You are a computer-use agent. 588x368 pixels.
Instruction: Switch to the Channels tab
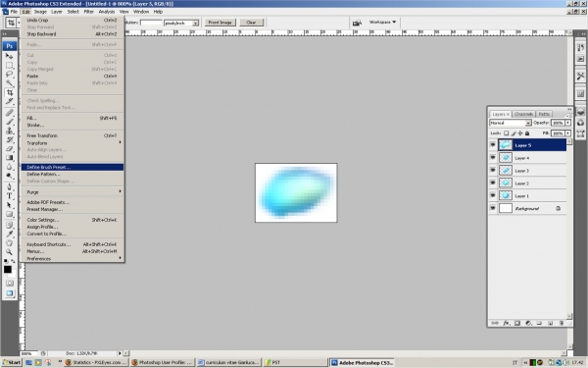coord(523,114)
